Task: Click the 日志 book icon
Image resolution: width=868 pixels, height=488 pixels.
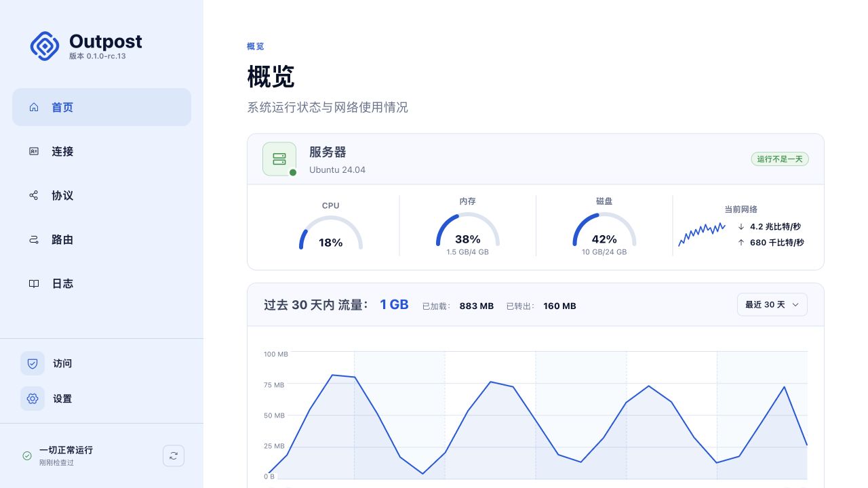Action: coord(34,283)
